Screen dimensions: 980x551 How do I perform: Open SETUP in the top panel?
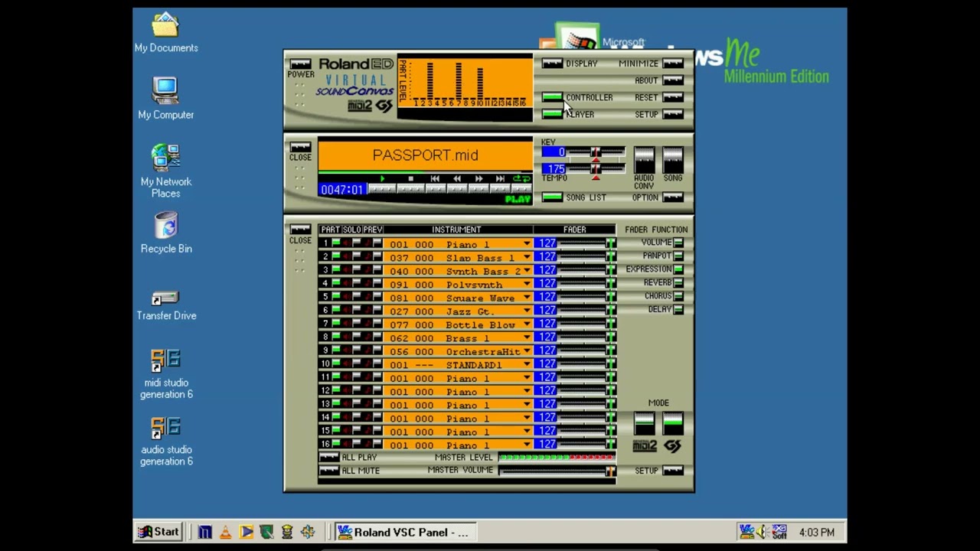coord(673,114)
